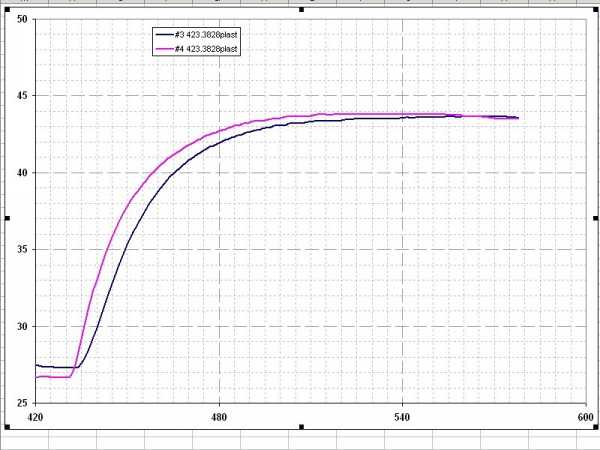Click the y-axis label 40
Image resolution: width=600 pixels, height=450 pixels.
tap(22, 173)
